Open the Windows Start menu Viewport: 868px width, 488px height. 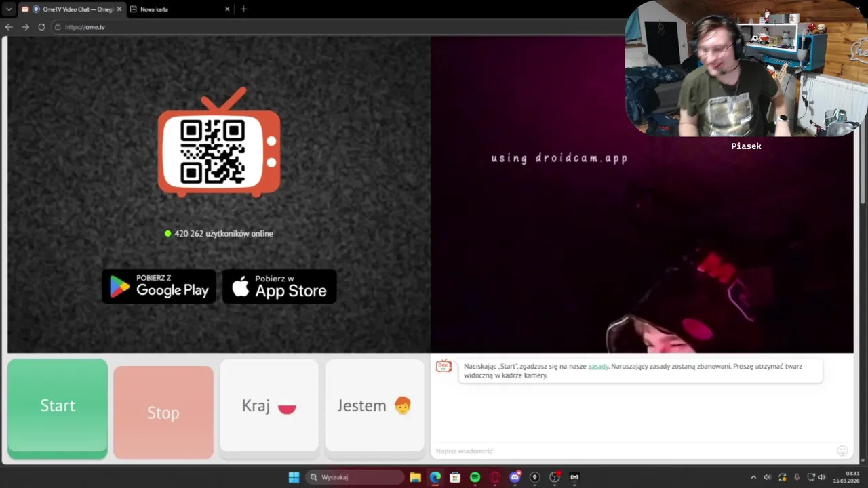point(294,477)
